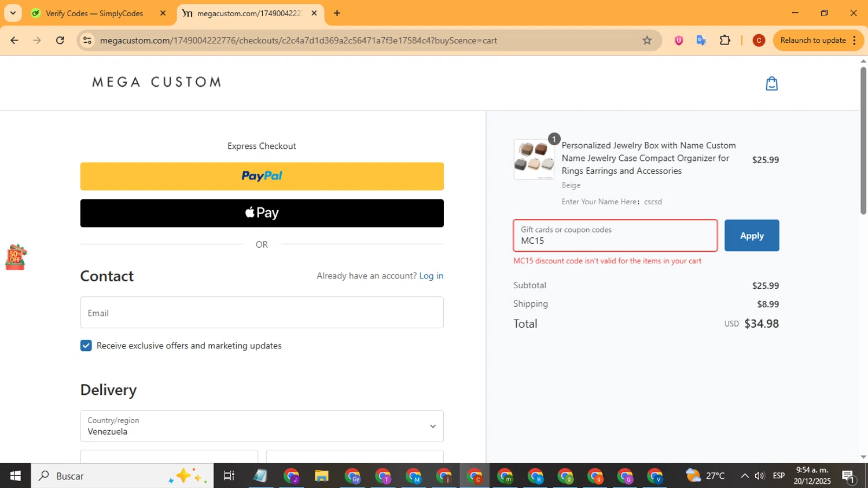Click the Express Checkout label
This screenshot has height=488, width=868.
coord(262,146)
